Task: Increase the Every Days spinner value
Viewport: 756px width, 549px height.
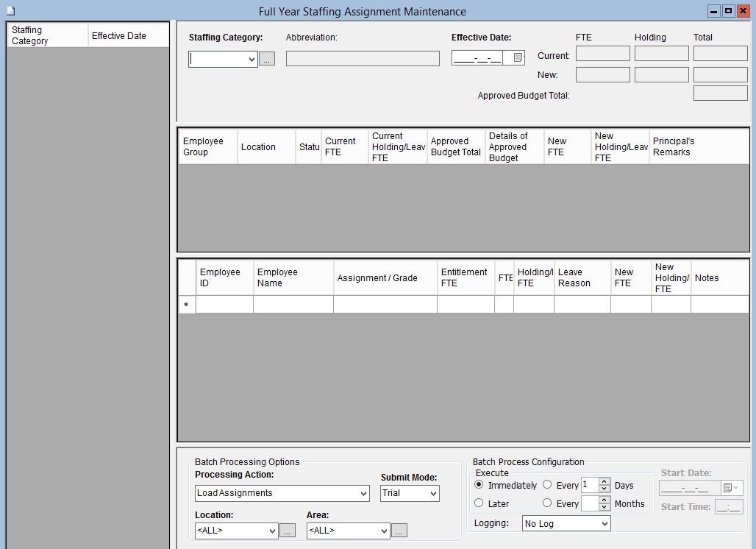Action: (605, 482)
